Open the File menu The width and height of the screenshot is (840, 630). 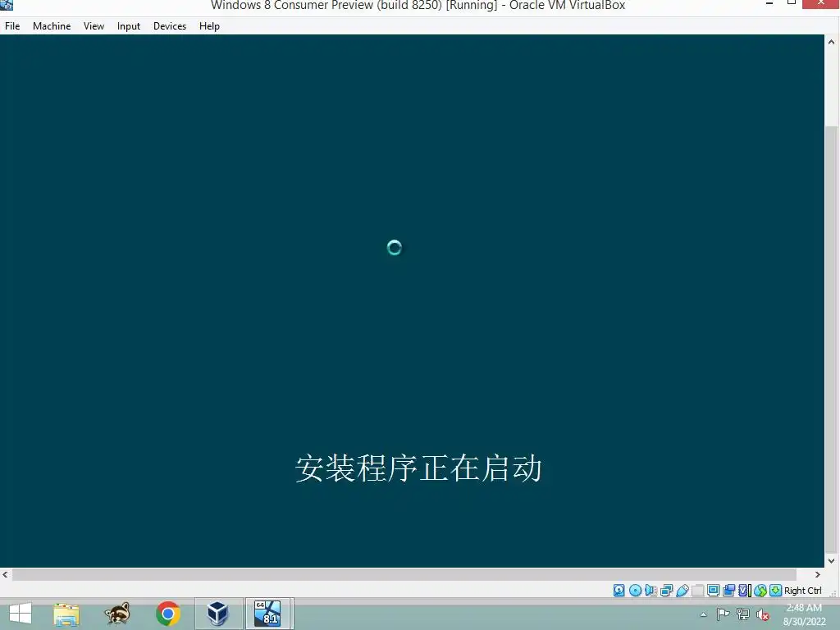pyautogui.click(x=12, y=25)
